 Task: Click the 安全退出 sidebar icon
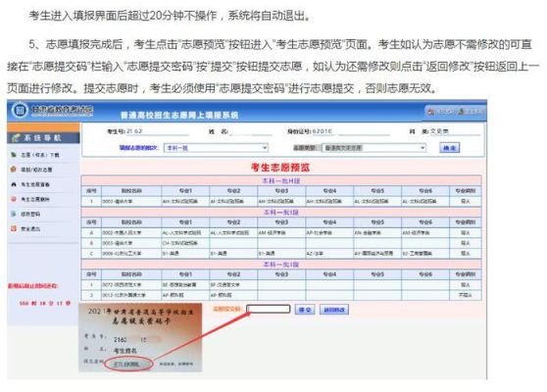pyautogui.click(x=14, y=228)
